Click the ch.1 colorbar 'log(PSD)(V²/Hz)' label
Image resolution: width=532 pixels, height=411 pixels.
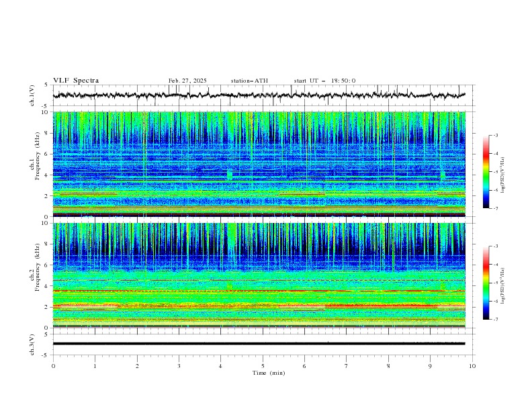click(x=503, y=175)
